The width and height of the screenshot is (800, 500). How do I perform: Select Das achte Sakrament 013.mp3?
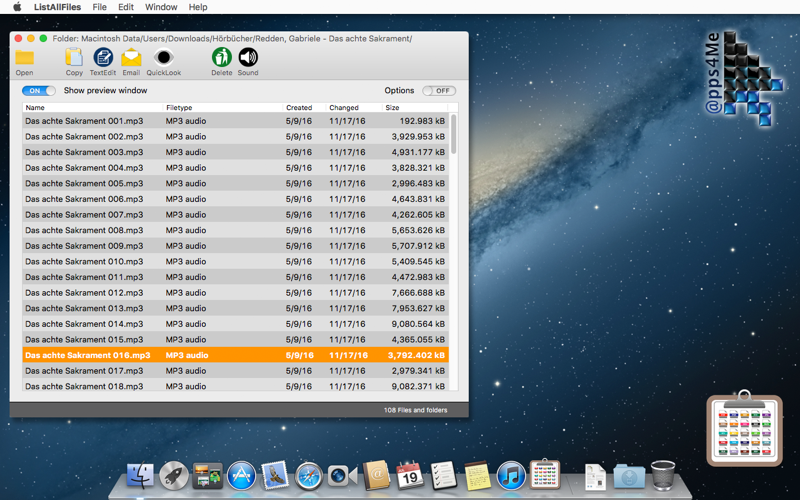click(235, 308)
